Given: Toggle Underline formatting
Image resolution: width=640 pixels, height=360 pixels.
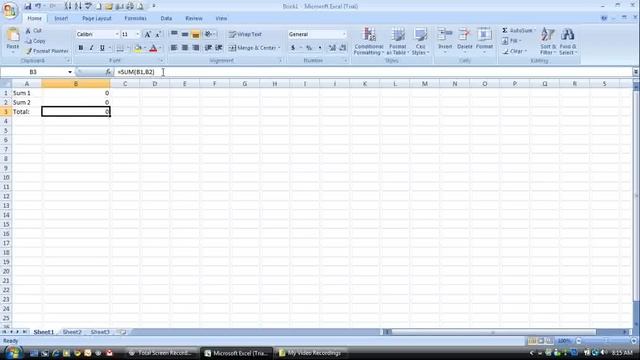Looking at the screenshot, I should 102,48.
